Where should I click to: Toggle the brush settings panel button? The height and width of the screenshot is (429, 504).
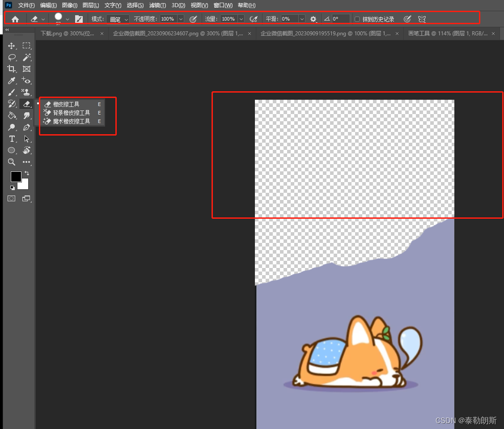point(79,19)
